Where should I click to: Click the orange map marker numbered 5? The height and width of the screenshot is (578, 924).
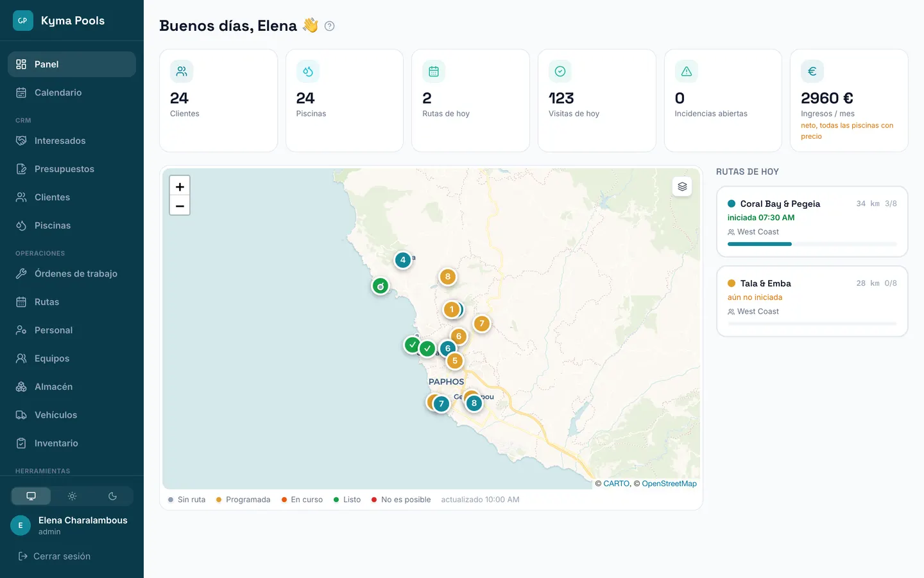click(x=455, y=361)
